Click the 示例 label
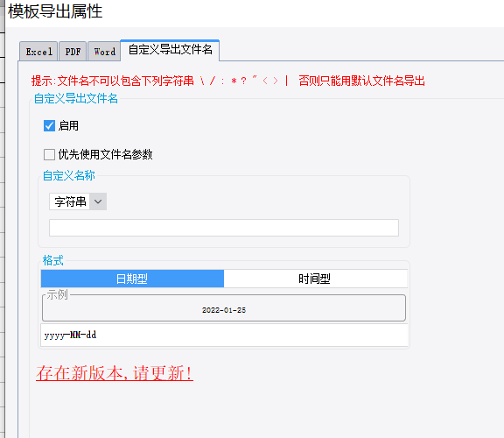504x438 pixels. [x=57, y=295]
